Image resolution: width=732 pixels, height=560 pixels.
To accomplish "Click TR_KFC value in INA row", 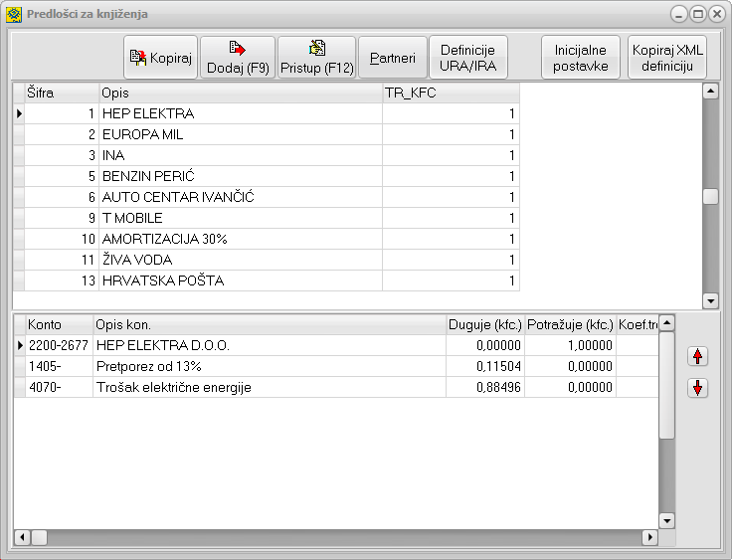I will (x=451, y=155).
